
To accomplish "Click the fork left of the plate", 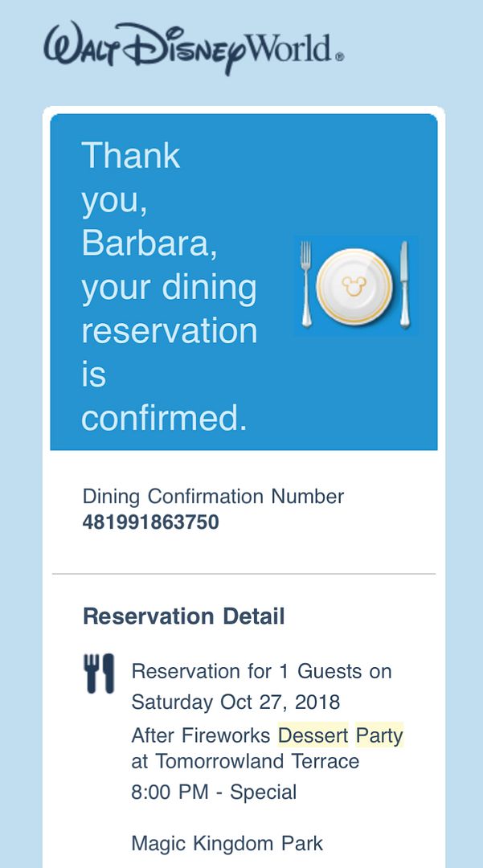I will click(x=306, y=285).
